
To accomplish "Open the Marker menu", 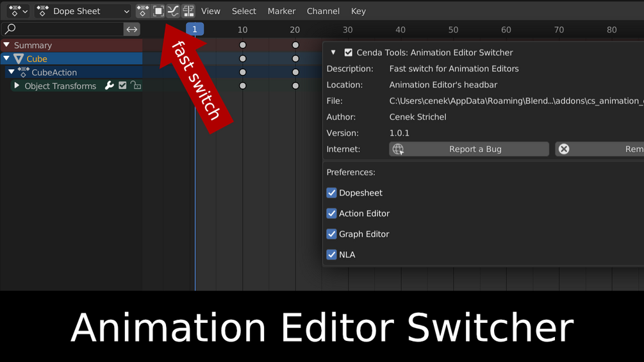I will point(281,11).
